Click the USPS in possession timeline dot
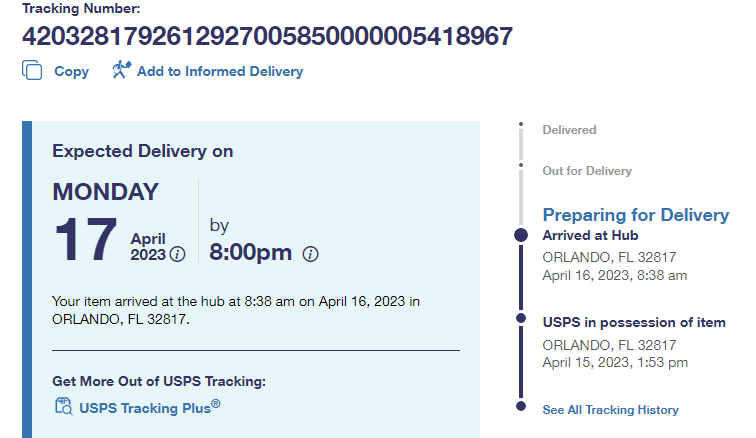Image resolution: width=756 pixels, height=438 pixels. point(520,319)
